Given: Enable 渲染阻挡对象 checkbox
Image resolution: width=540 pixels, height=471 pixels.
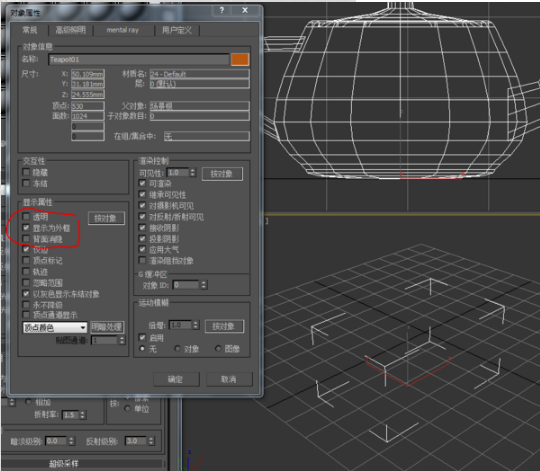Looking at the screenshot, I should click(x=142, y=260).
